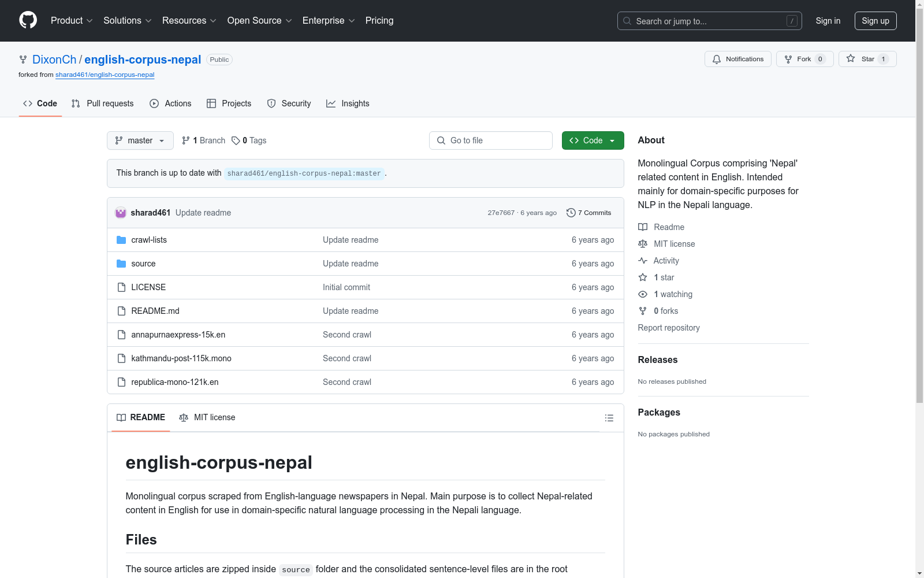
Task: Open the kathmandu-post-115k.mono file name
Action: 181,358
